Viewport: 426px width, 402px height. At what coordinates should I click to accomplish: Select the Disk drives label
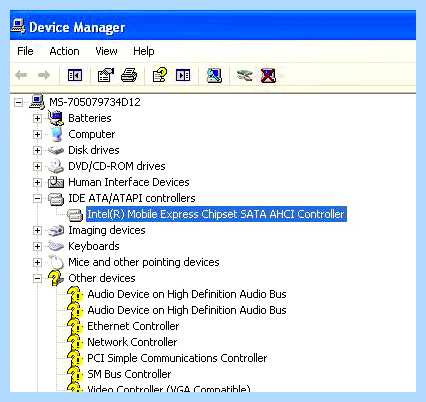[94, 150]
